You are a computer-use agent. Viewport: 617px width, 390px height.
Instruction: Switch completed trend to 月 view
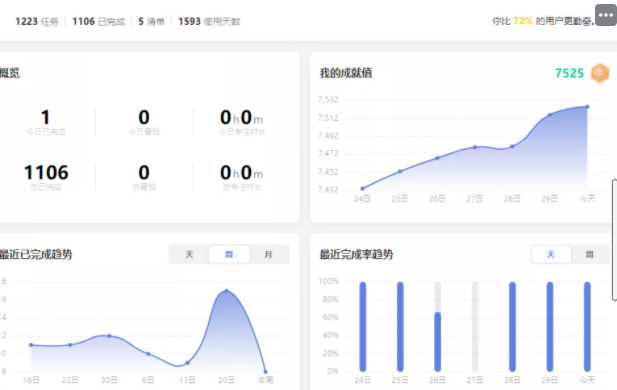click(x=268, y=255)
